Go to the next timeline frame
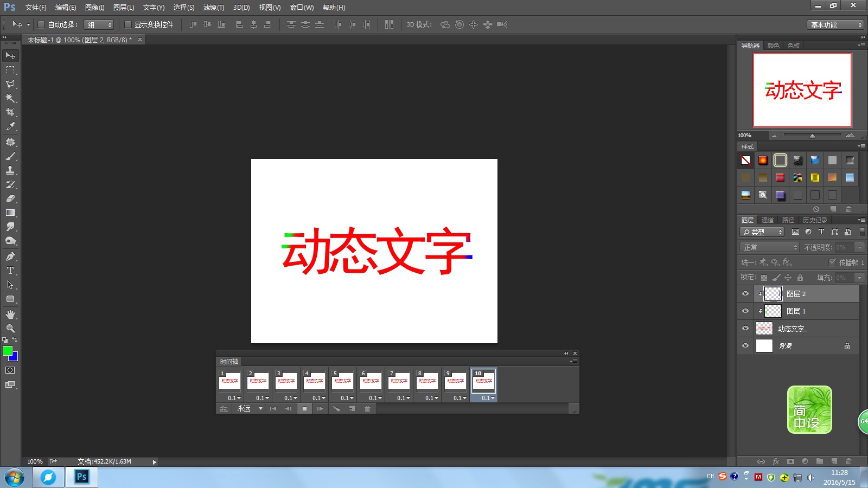Viewport: 868px width, 488px height. click(320, 409)
